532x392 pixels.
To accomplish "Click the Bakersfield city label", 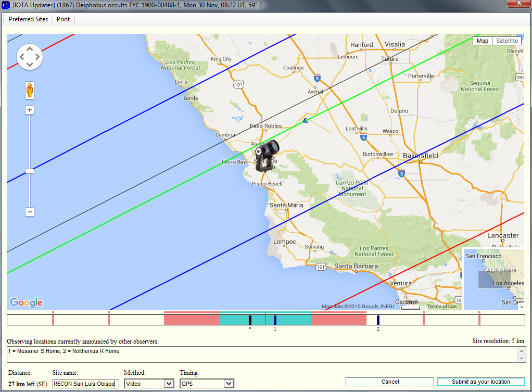I will click(421, 156).
